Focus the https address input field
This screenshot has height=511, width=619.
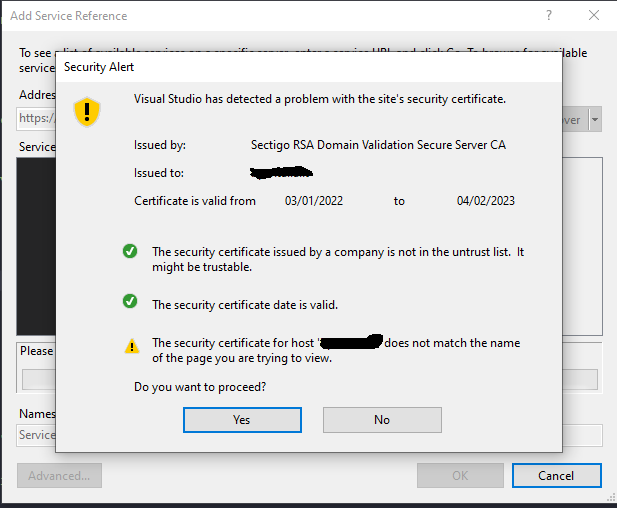point(36,118)
